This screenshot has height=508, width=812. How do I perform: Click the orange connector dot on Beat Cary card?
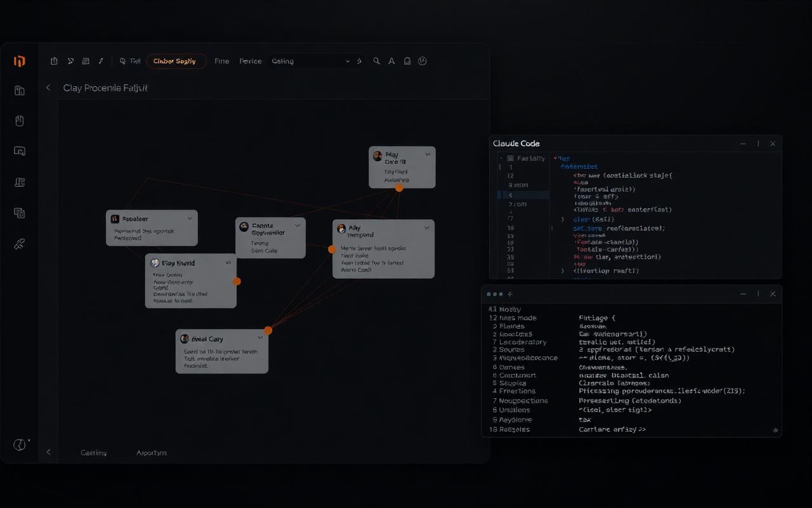coord(268,330)
